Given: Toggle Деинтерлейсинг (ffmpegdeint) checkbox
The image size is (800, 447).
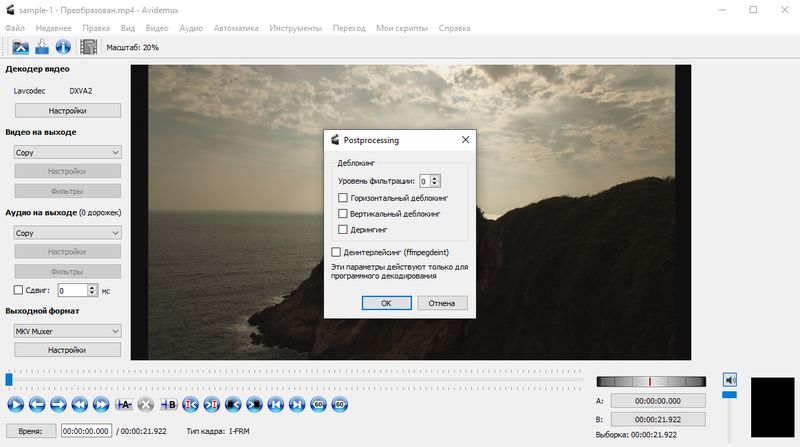Looking at the screenshot, I should (x=335, y=252).
